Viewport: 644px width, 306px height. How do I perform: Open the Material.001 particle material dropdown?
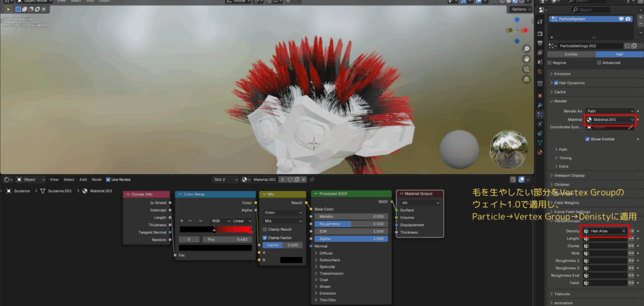point(610,120)
